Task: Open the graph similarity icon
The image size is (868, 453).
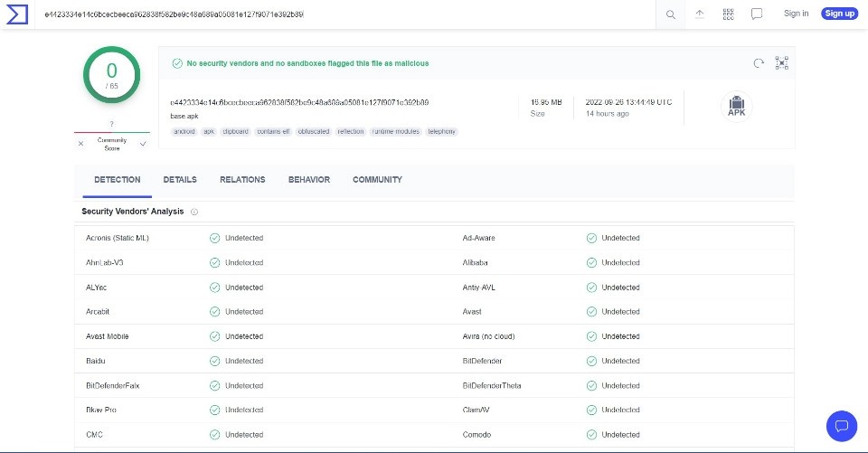Action: pos(781,62)
